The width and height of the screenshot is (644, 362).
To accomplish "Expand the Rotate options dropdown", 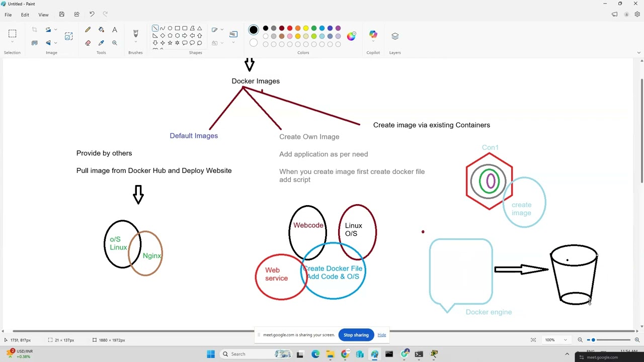I will 55,30.
